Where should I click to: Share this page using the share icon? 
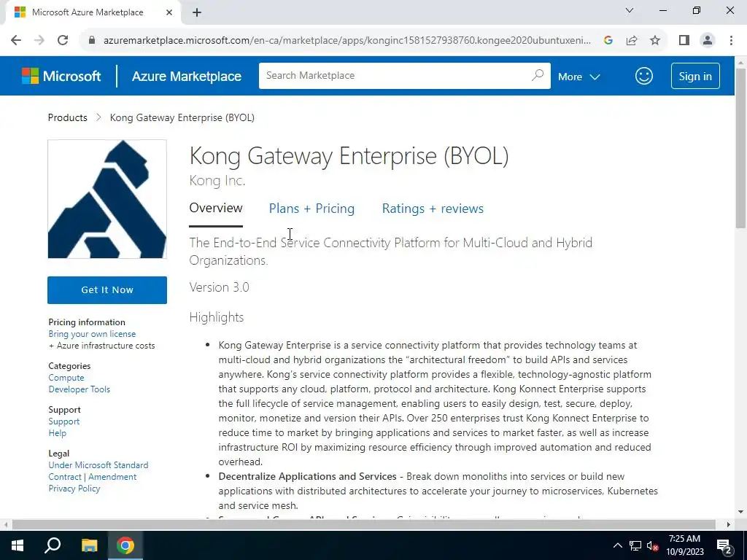tap(632, 41)
